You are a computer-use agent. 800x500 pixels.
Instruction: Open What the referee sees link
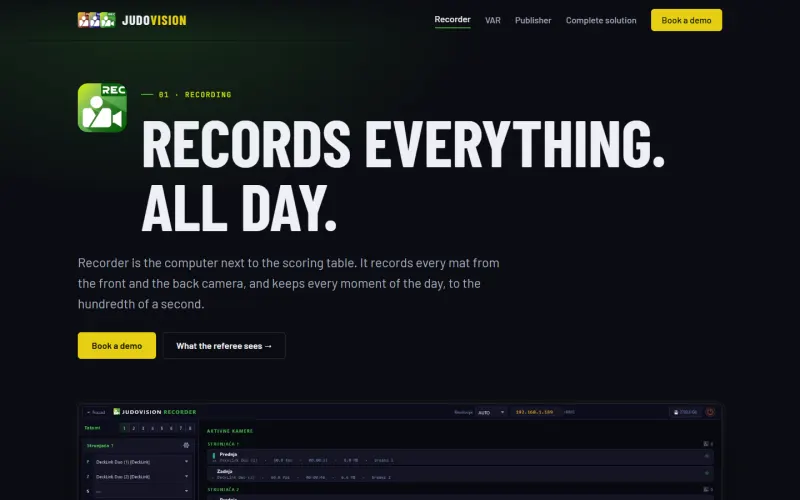coord(224,345)
